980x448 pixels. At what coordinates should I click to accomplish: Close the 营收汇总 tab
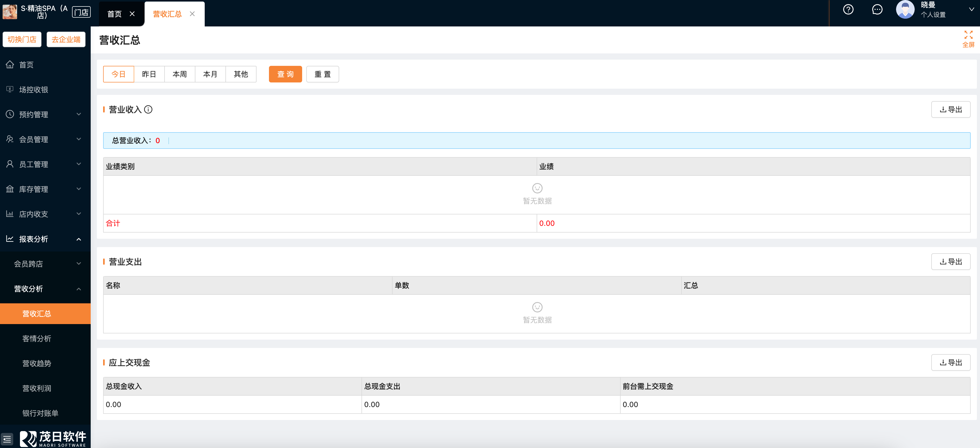tap(192, 14)
